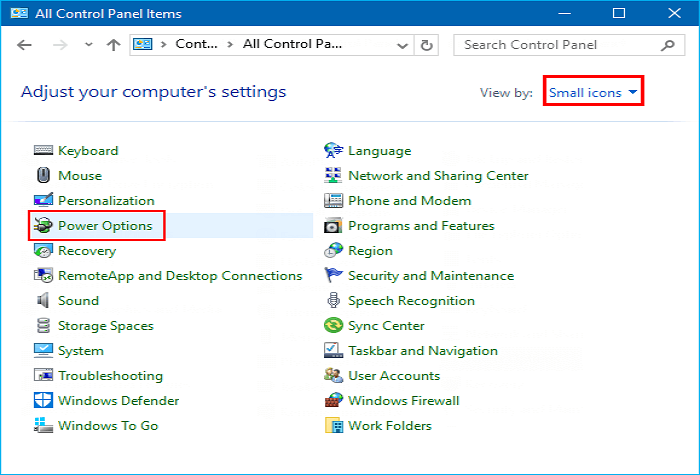Click the Speech Recognition microphone icon

[x=333, y=301]
